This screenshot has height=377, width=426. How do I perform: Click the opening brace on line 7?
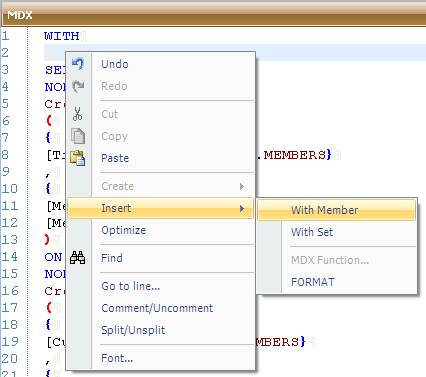(48, 137)
